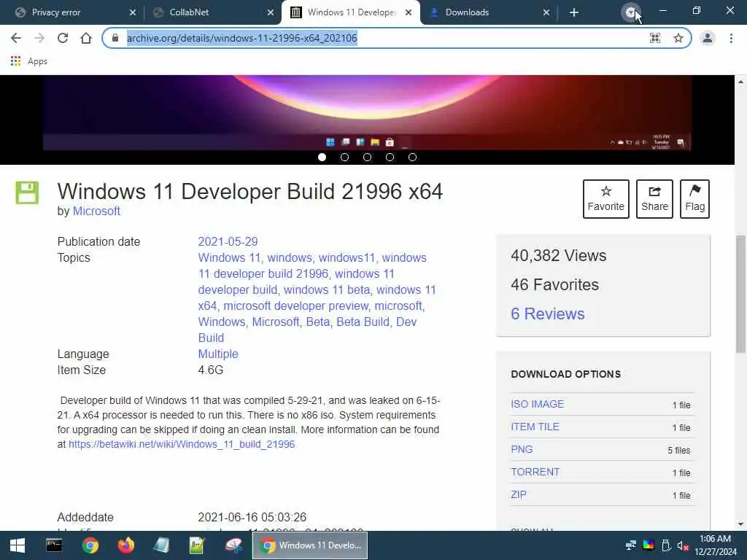Show the fourth carousel image dot
The height and width of the screenshot is (560, 747).
click(x=390, y=157)
